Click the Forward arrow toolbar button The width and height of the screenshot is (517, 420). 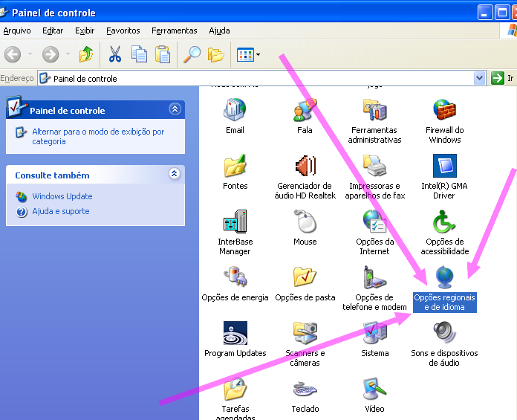(x=51, y=54)
